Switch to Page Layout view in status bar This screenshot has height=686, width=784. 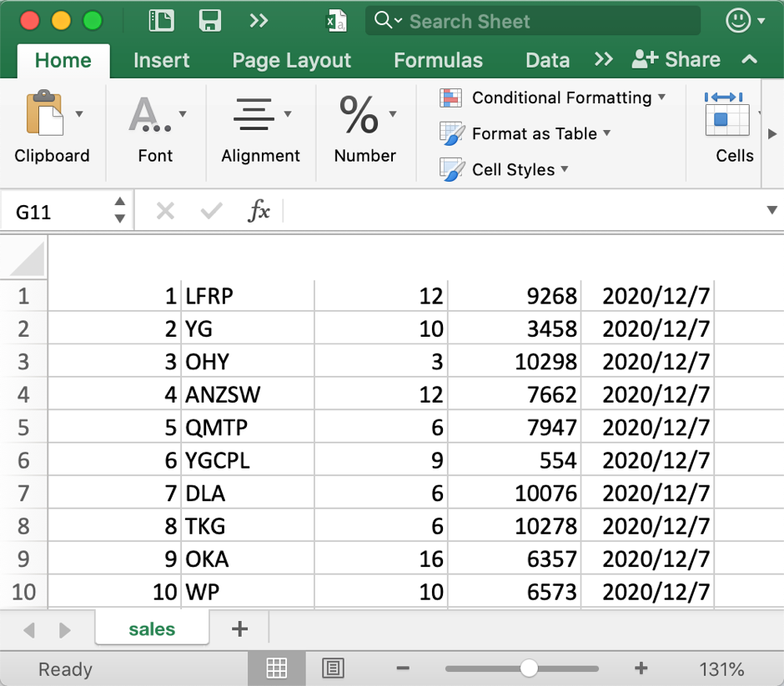tap(333, 668)
